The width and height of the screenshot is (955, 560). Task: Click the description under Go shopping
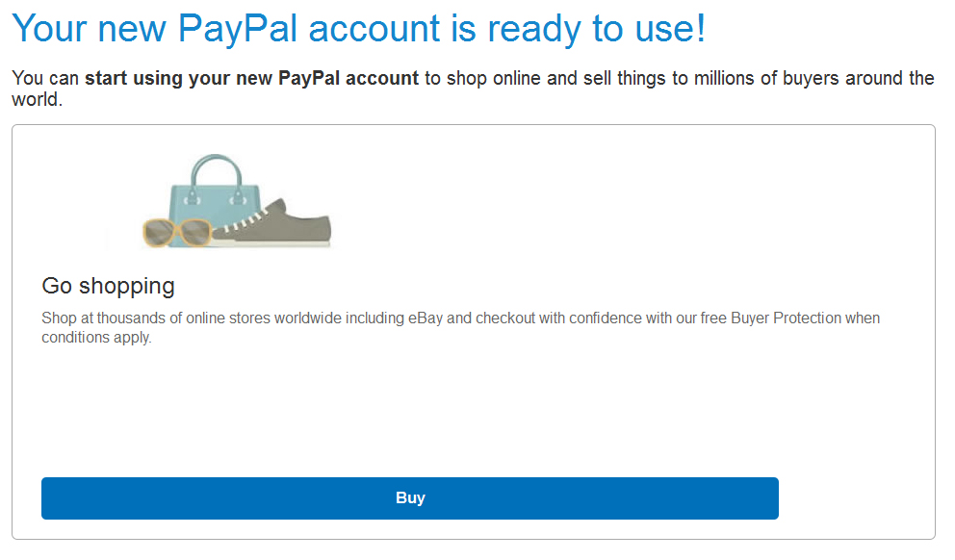coord(460,327)
